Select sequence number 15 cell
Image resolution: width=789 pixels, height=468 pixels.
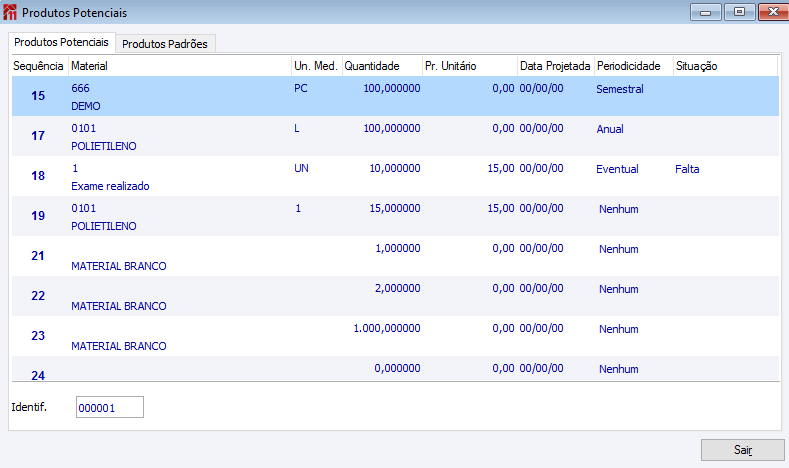pos(38,96)
